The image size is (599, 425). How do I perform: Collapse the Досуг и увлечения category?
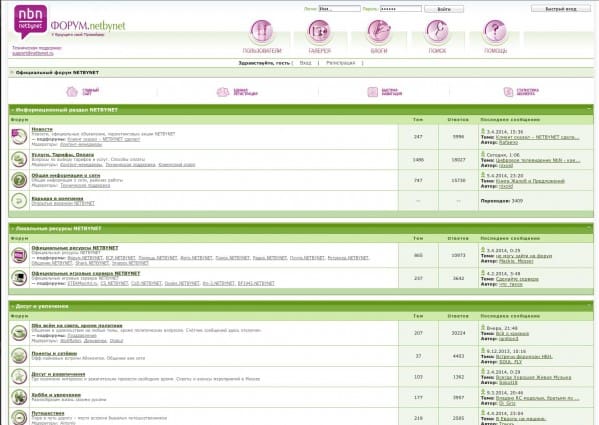[x=589, y=306]
